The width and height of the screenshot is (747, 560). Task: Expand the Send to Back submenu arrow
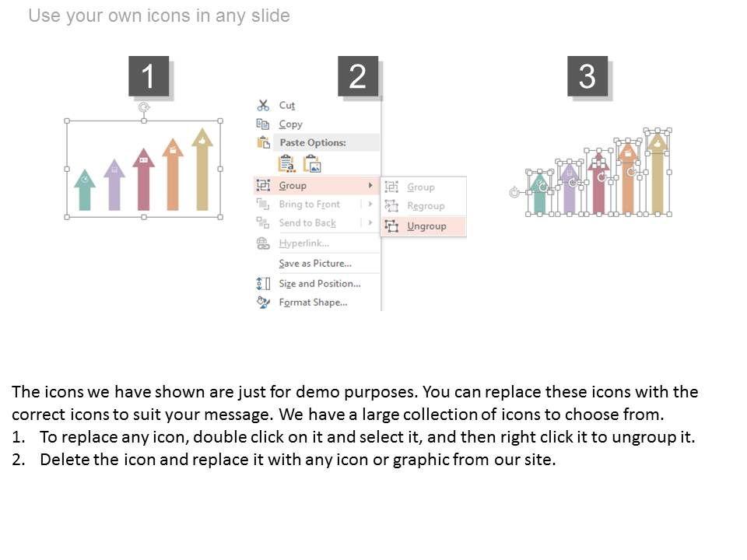[x=370, y=222]
